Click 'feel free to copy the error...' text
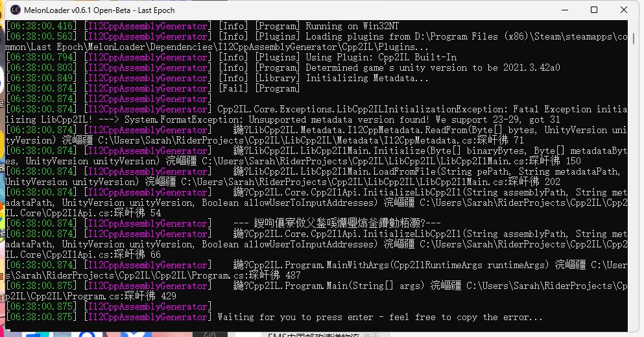Screen dimensions: 644x337 pos(466,317)
